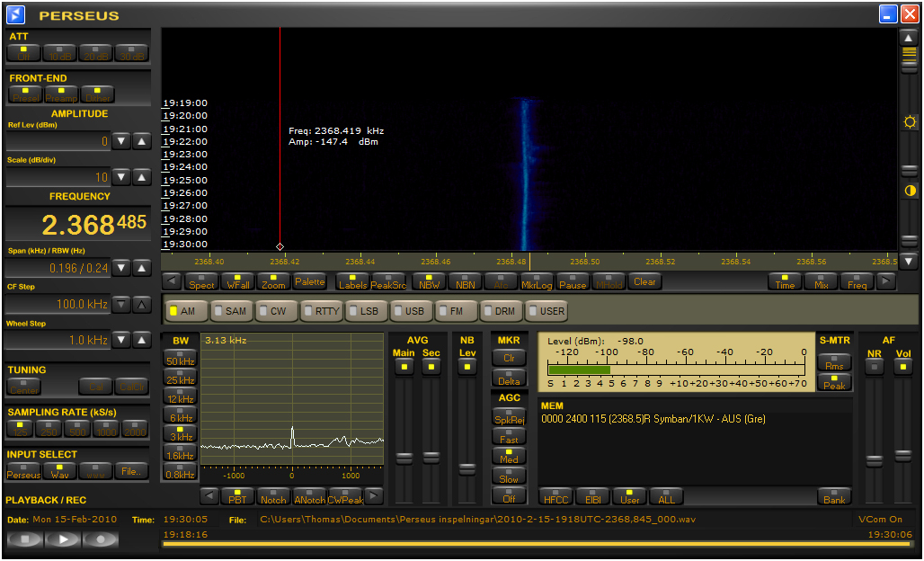Decrease CF Step with down arrow

pyautogui.click(x=121, y=304)
